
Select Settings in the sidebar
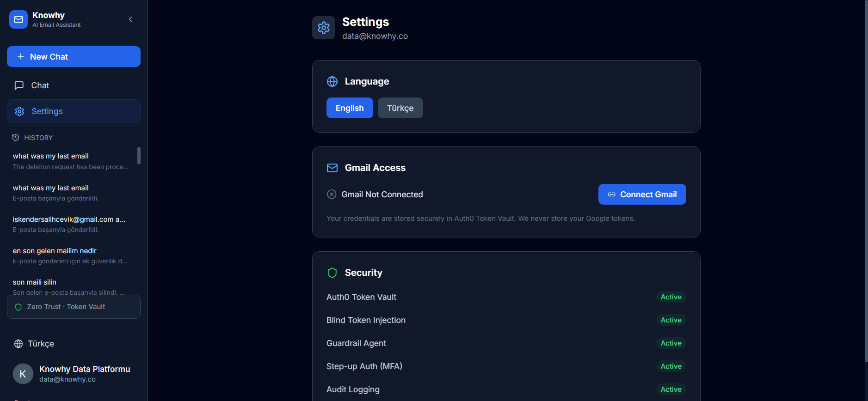pyautogui.click(x=74, y=111)
